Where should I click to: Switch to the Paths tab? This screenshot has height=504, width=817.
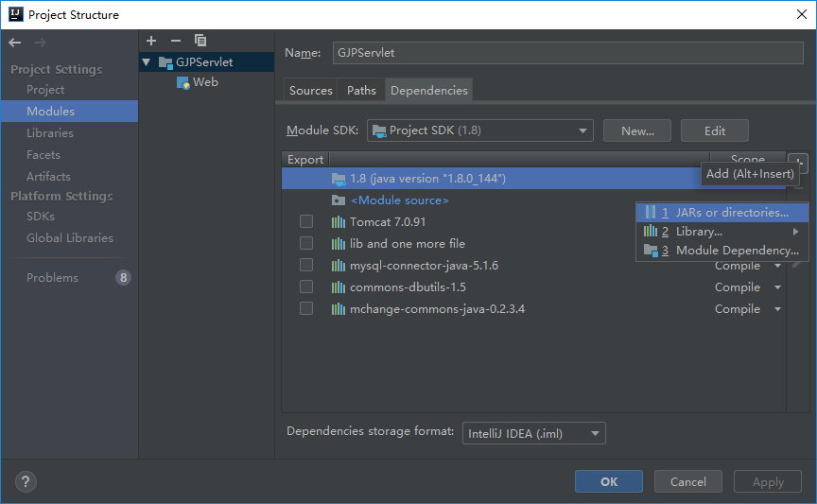point(361,91)
